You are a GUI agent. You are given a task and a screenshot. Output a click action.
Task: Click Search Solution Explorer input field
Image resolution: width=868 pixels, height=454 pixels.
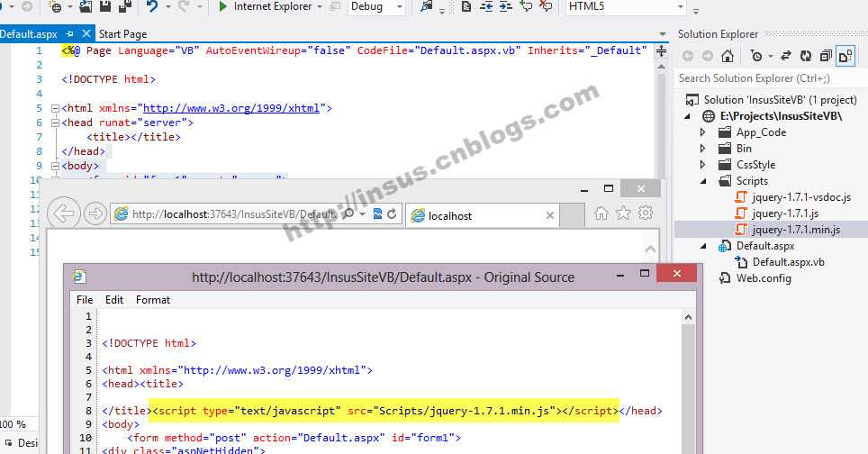pyautogui.click(x=771, y=78)
